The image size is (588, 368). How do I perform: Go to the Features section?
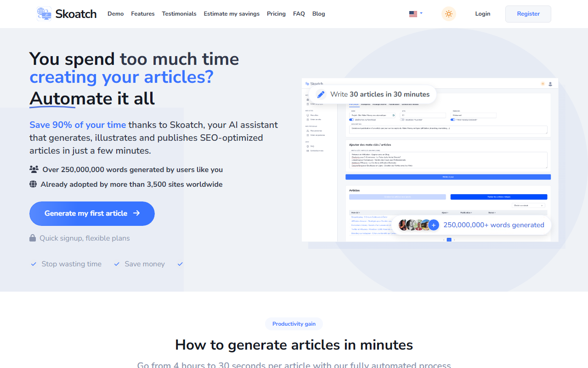[x=142, y=14]
